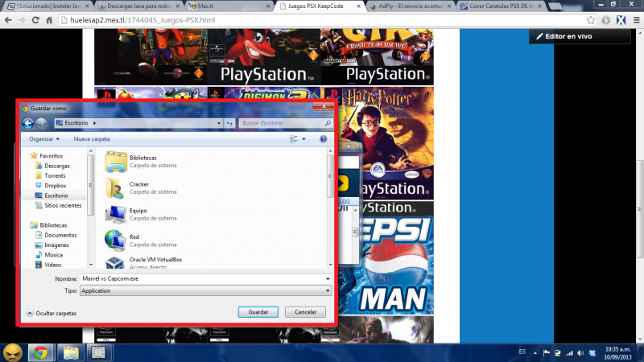Viewport: 644px width, 362px height.
Task: Click the Dropbox icon in system tray
Action: [592, 353]
